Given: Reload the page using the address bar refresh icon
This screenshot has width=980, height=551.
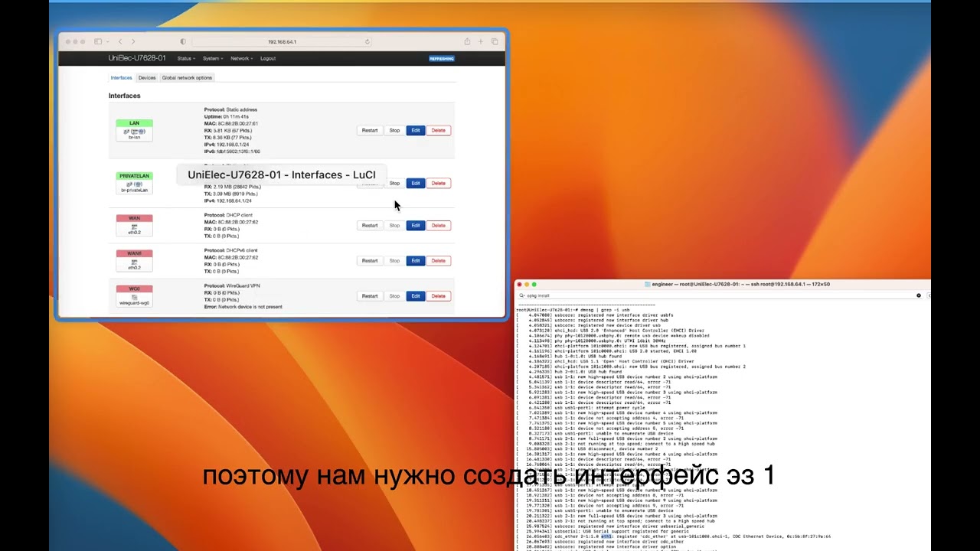Looking at the screenshot, I should (x=367, y=41).
